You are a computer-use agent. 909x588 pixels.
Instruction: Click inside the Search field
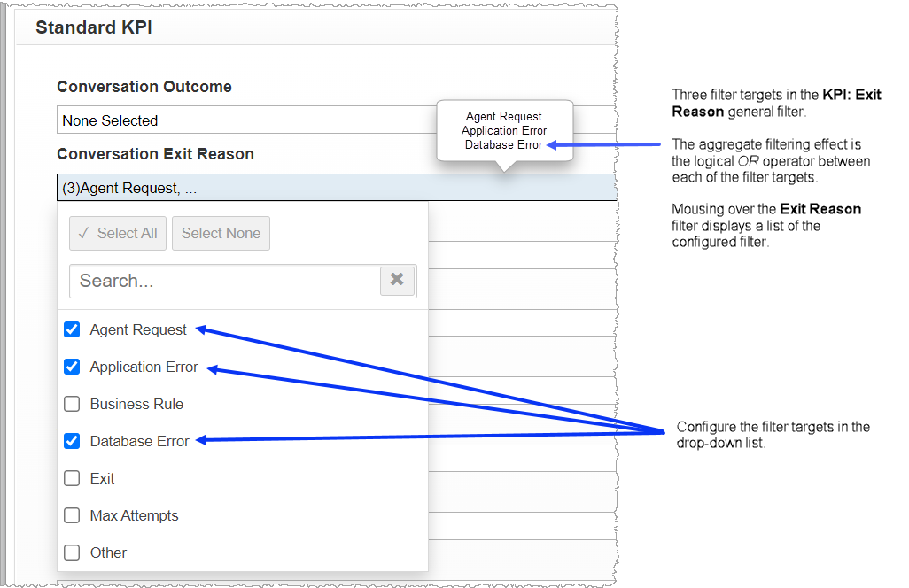221,280
